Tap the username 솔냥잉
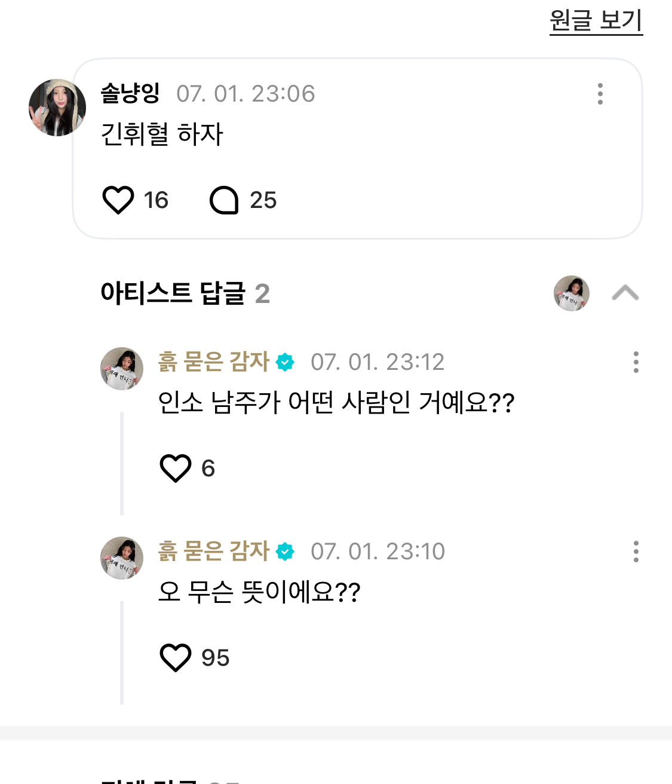The image size is (672, 784). (130, 93)
